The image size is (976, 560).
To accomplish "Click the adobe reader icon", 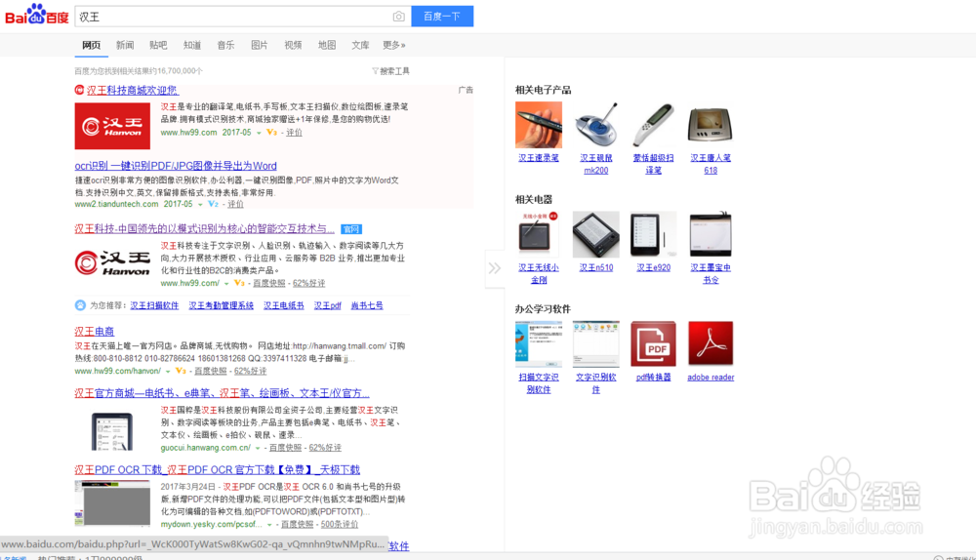I will click(711, 343).
